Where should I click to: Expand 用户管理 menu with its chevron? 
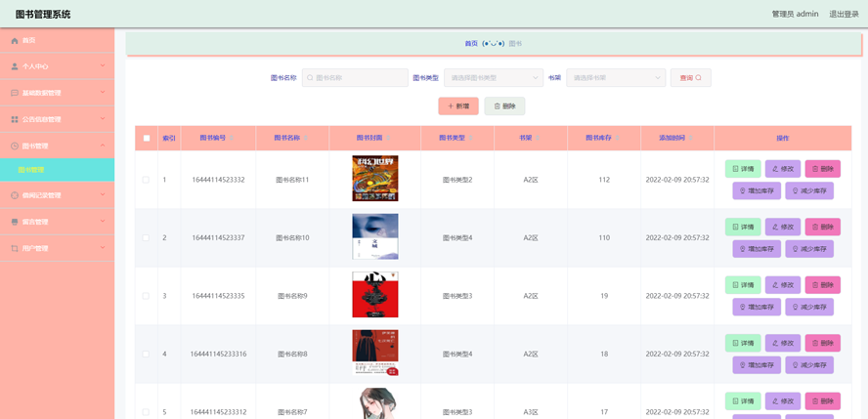pos(103,248)
